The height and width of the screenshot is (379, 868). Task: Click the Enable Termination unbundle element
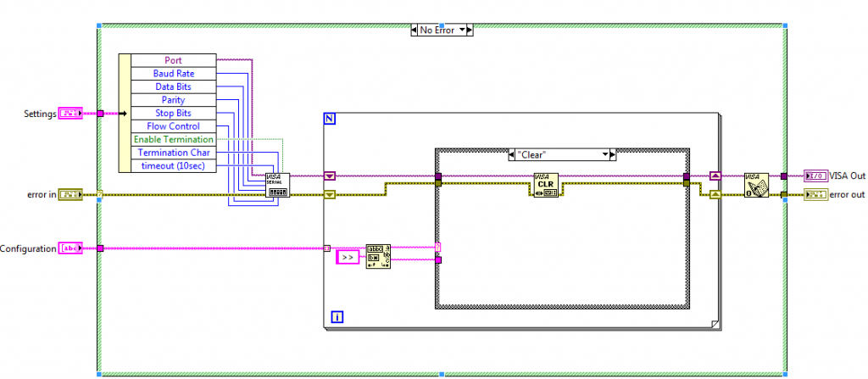[x=173, y=139]
